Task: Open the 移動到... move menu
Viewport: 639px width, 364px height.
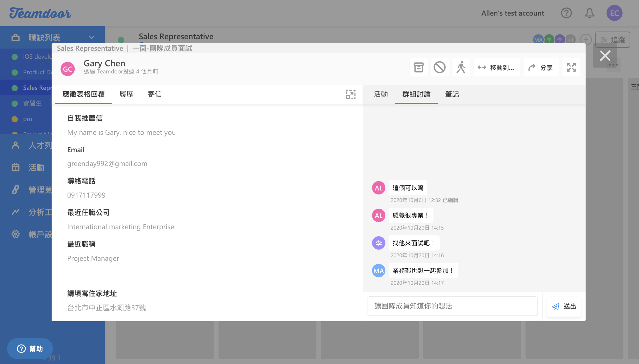Action: click(x=497, y=67)
